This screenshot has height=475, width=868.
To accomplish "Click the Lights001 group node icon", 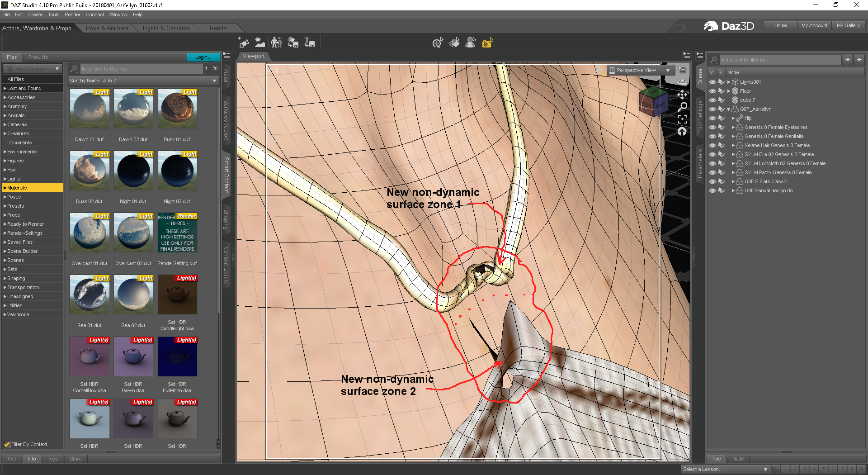I will 735,82.
